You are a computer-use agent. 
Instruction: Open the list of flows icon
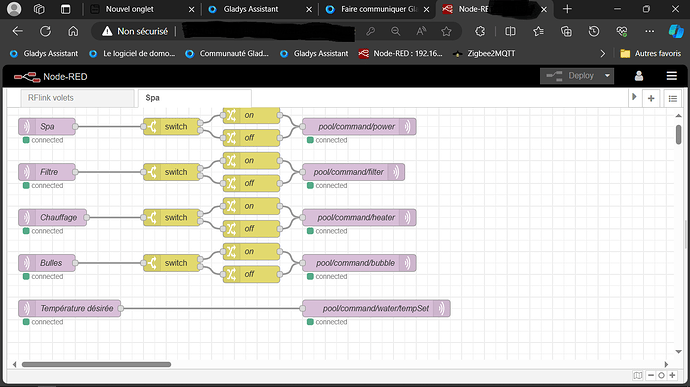673,98
